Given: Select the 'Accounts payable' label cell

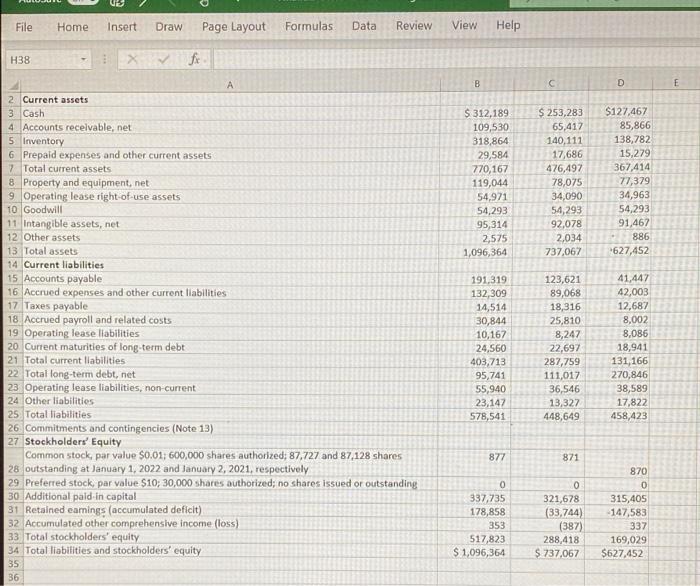Looking at the screenshot, I should pyautogui.click(x=230, y=278).
